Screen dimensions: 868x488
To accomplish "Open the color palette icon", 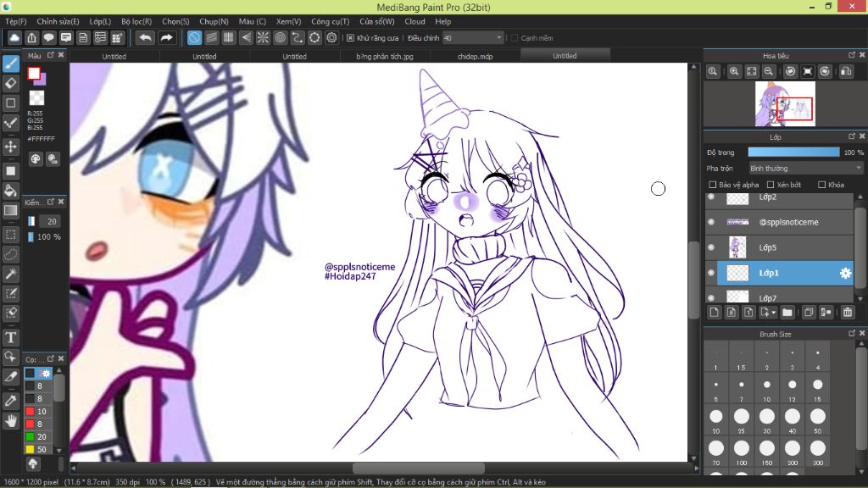I will [x=36, y=159].
